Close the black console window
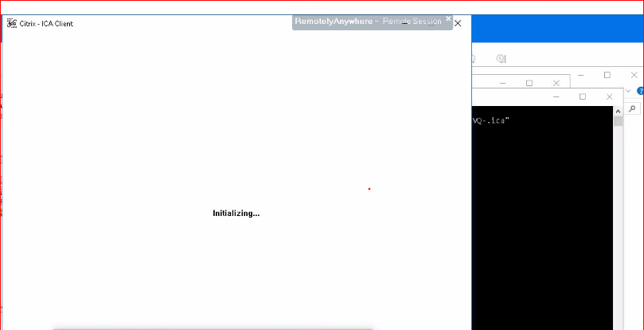This screenshot has width=644, height=330. click(610, 96)
